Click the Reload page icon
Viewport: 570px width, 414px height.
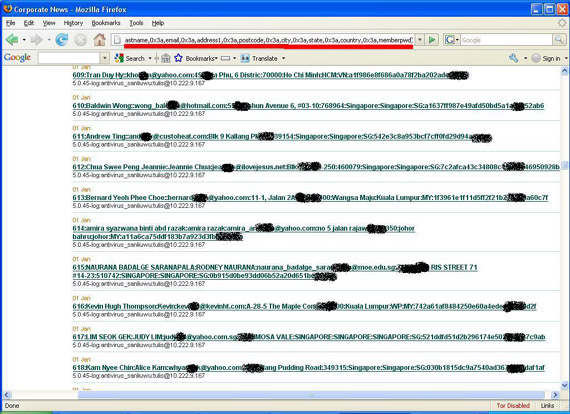[x=62, y=40]
